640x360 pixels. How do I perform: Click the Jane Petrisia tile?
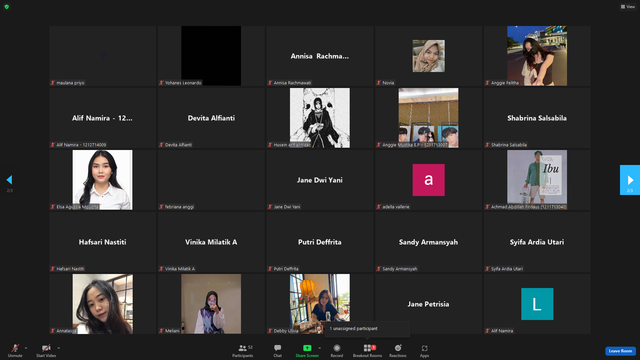(428, 304)
